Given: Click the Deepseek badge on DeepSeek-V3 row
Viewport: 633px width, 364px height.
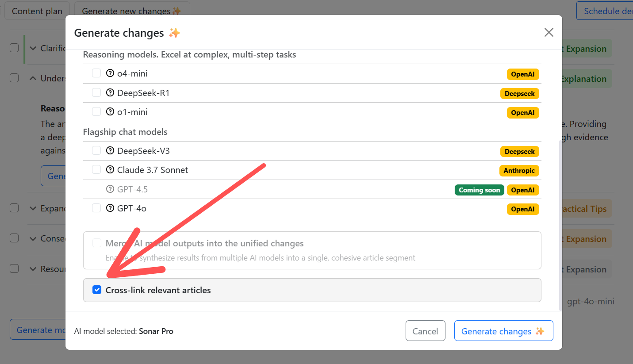Looking at the screenshot, I should tap(520, 152).
